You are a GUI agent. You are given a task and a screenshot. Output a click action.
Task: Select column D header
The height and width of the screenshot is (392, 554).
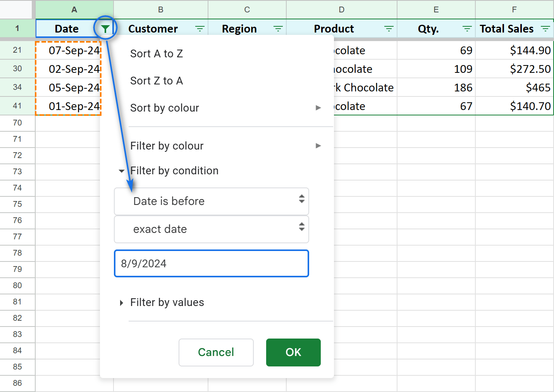tap(342, 10)
